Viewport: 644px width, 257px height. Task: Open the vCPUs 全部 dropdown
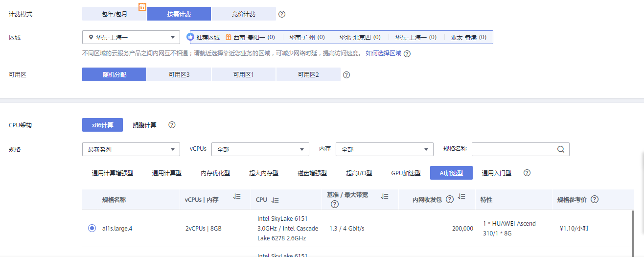260,149
